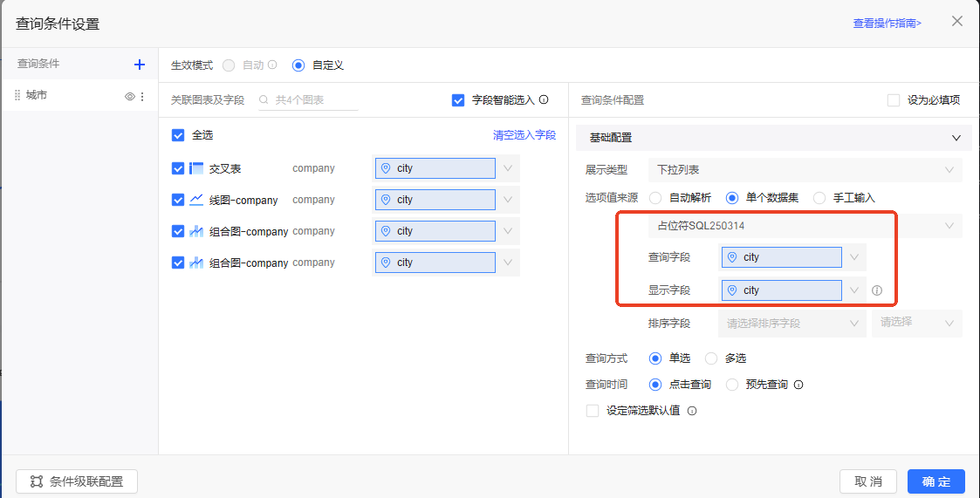980x498 pixels.
Task: Click info icon next to 设定筛选默认值
Action: pos(692,411)
